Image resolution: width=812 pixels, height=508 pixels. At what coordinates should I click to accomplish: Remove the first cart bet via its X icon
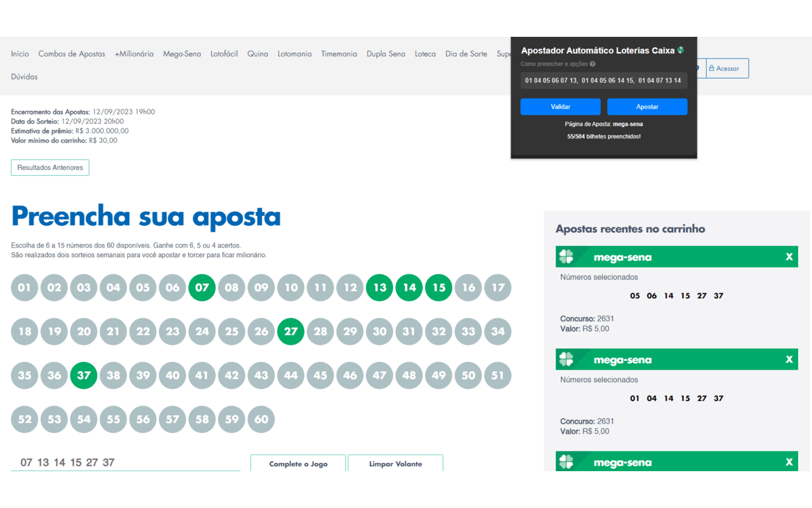pyautogui.click(x=789, y=257)
